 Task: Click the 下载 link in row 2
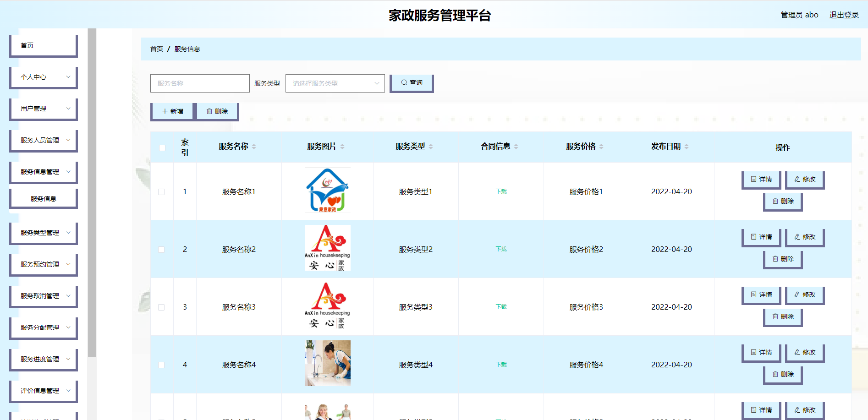point(500,249)
